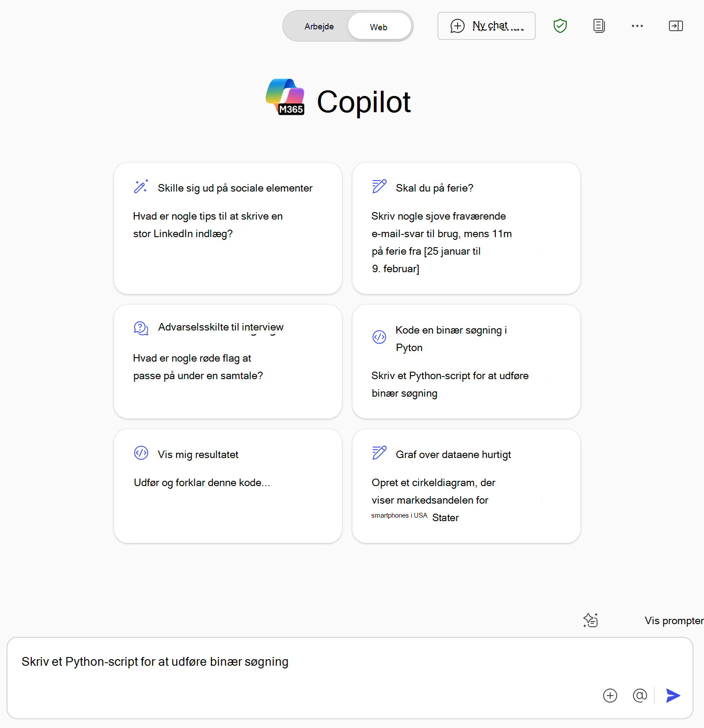Click the plus icon inside Ny chat button
This screenshot has height=728, width=704.
click(x=457, y=26)
